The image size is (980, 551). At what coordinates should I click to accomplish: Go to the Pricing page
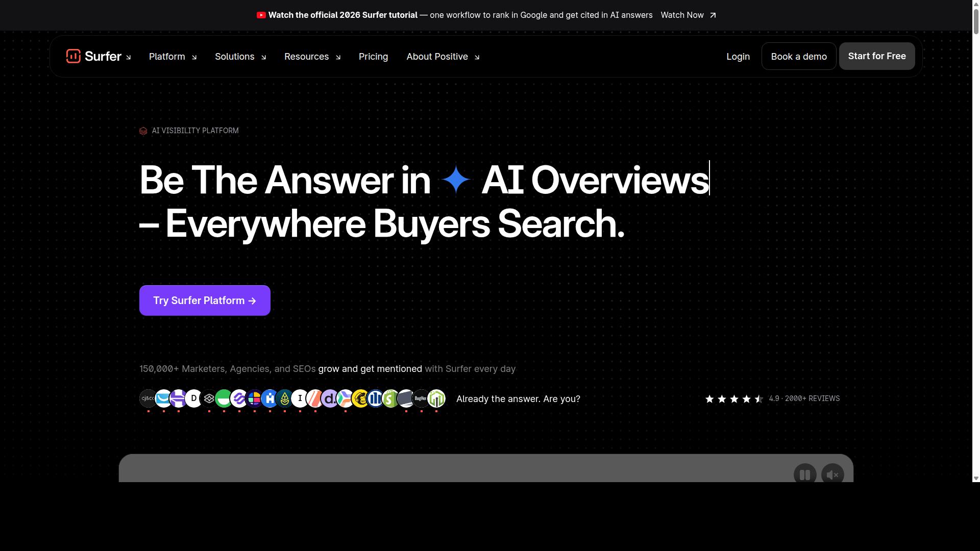pyautogui.click(x=373, y=57)
